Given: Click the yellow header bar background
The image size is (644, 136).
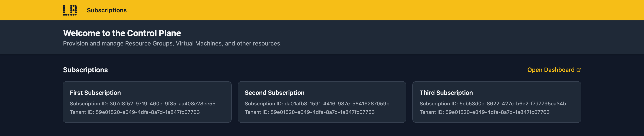Looking at the screenshot, I should 350,10.
